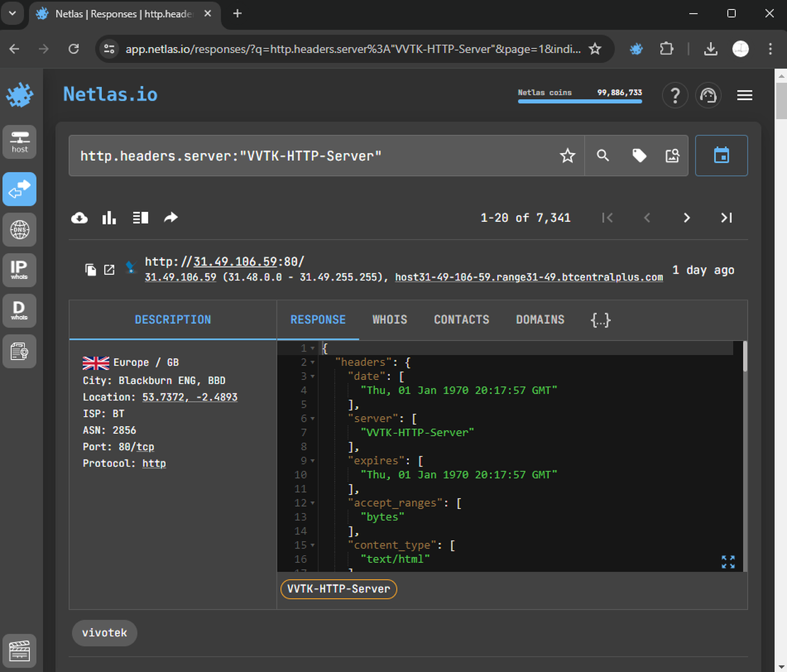Open the Host search sidebar icon
This screenshot has height=672, width=787.
point(19,142)
